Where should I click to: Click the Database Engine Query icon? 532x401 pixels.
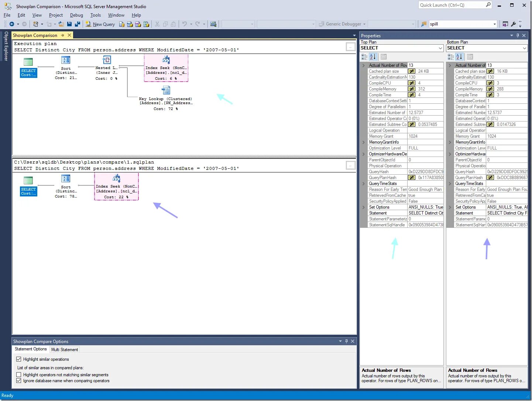(121, 24)
